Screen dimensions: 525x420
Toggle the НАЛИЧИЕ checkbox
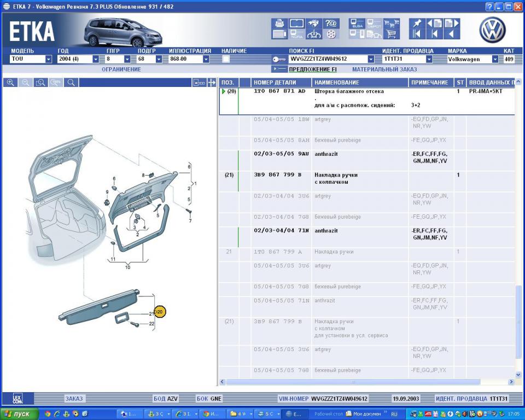click(x=226, y=59)
